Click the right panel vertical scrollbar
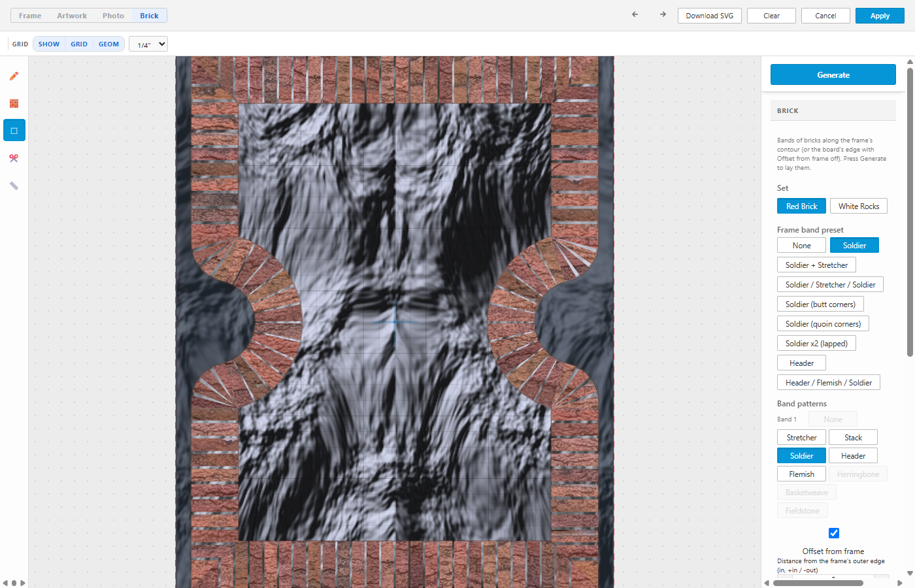Viewport: 915px width, 588px height. (910, 212)
